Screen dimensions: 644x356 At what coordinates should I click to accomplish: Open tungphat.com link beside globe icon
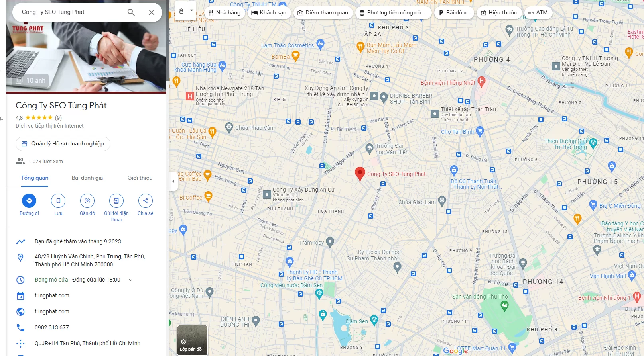point(52,311)
